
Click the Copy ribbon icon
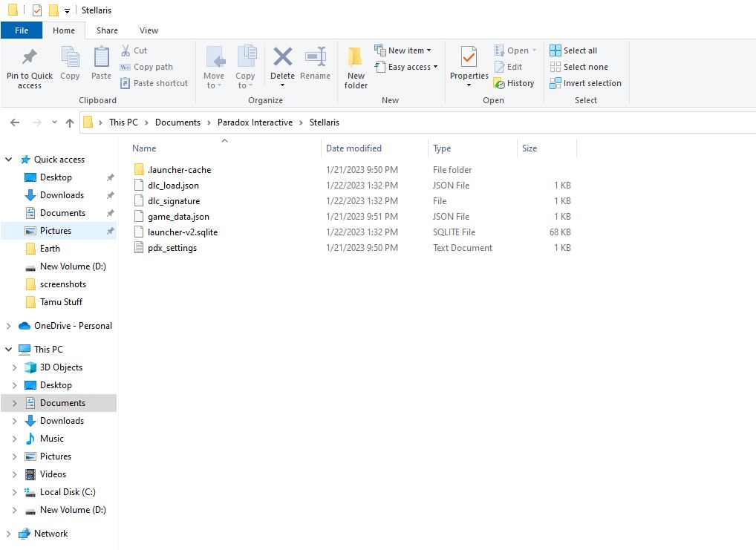click(70, 57)
